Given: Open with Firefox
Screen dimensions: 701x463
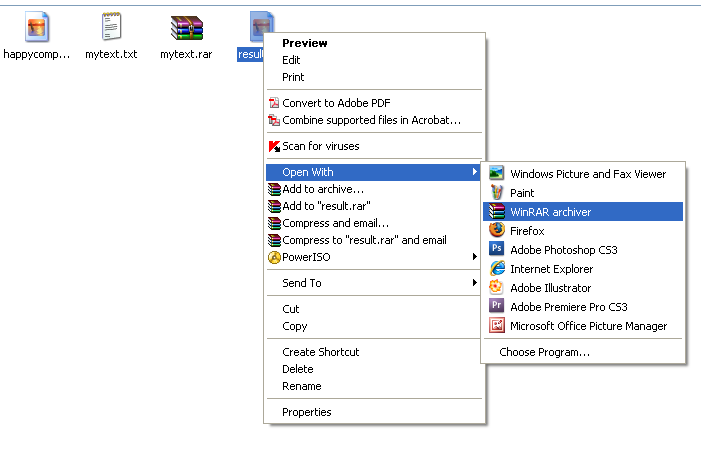Looking at the screenshot, I should tap(583, 231).
